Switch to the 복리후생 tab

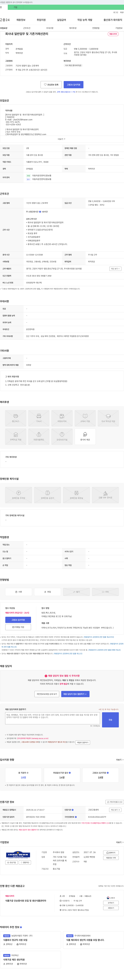[x=73, y=28]
